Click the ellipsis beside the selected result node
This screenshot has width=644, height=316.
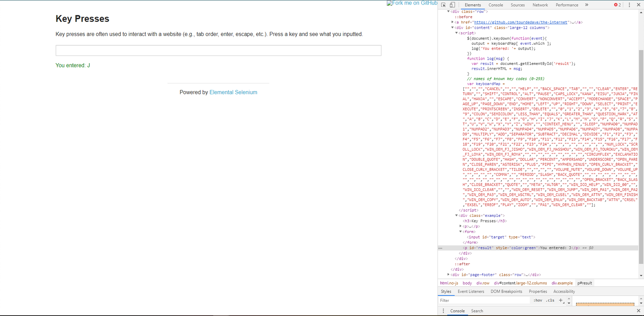[x=441, y=248]
